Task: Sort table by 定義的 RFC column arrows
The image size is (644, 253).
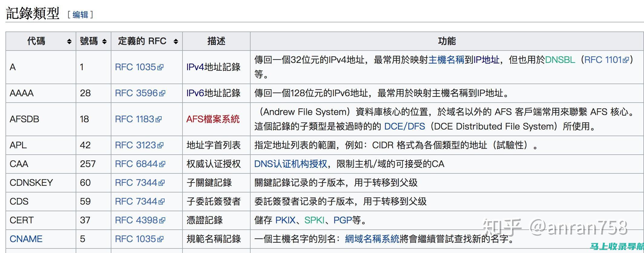Action: point(176,41)
